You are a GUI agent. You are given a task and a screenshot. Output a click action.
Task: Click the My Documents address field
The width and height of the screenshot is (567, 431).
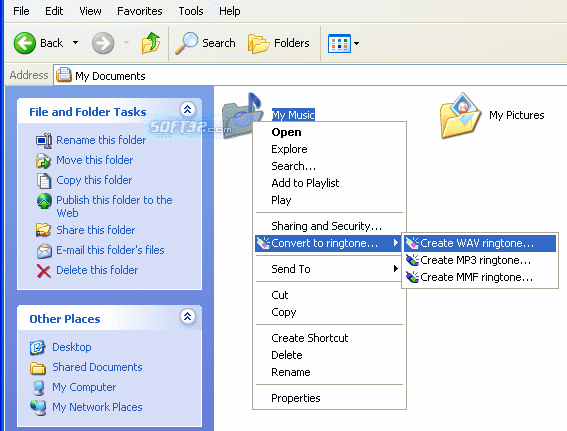click(x=310, y=76)
